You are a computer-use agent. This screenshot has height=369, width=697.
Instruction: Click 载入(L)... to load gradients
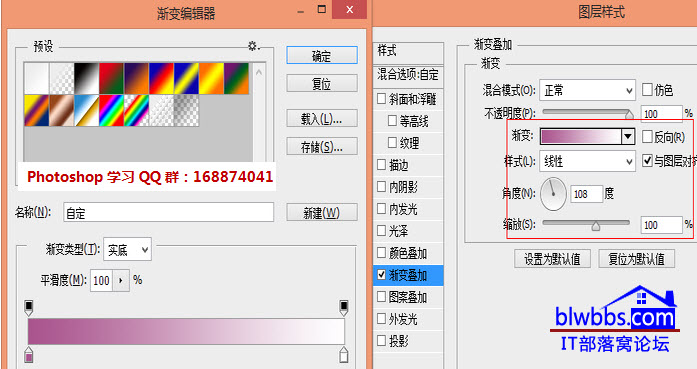(322, 118)
